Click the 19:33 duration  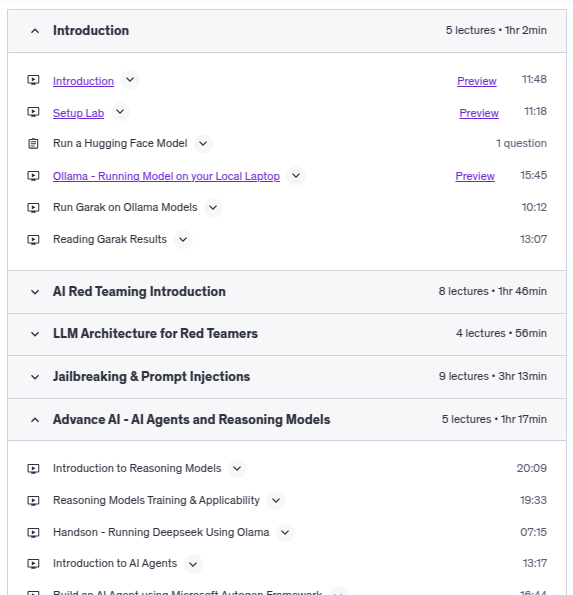[x=534, y=500]
